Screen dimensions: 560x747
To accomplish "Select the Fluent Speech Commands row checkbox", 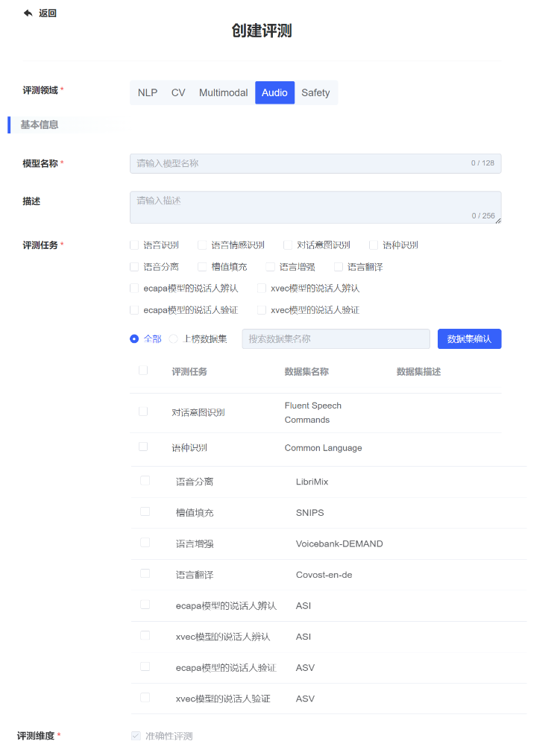I will tap(143, 412).
